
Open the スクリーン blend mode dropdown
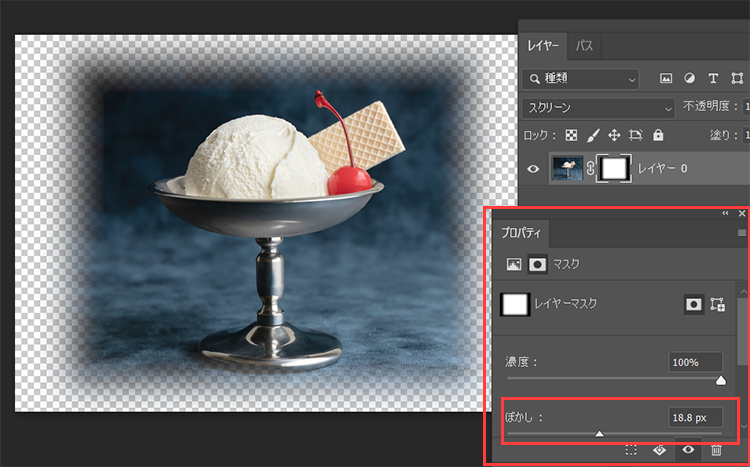tap(598, 108)
